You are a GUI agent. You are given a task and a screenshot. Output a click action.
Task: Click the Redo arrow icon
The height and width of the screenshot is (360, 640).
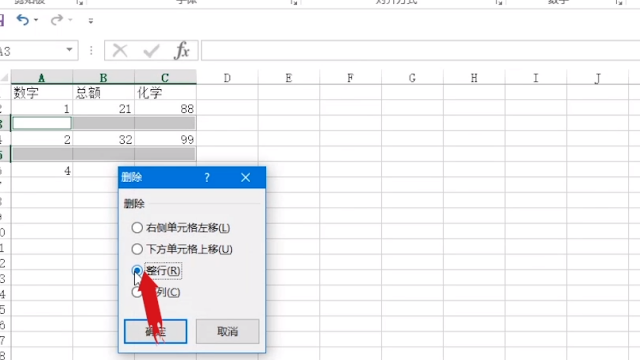click(57, 20)
